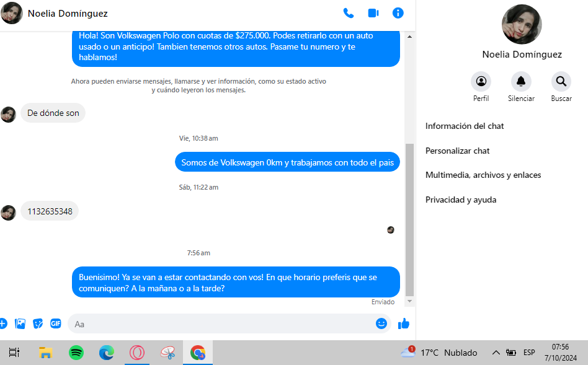
Task: Switch to Chrome in the taskbar
Action: pyautogui.click(x=198, y=353)
